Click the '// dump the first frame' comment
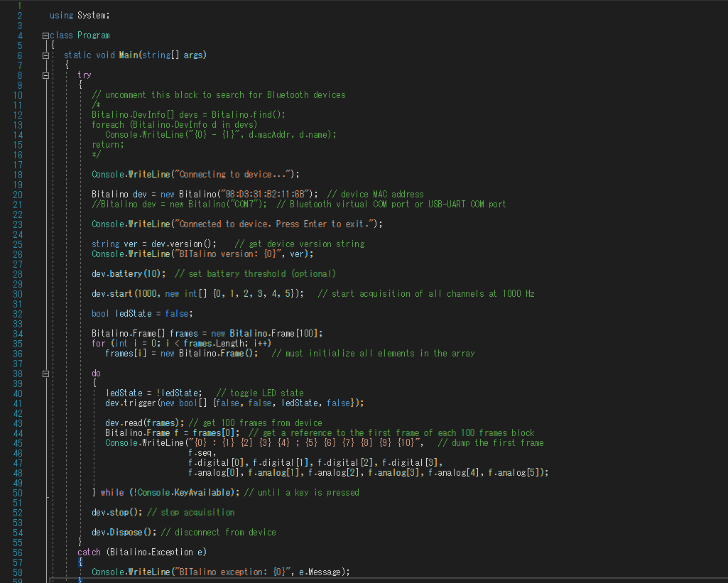 coord(491,443)
